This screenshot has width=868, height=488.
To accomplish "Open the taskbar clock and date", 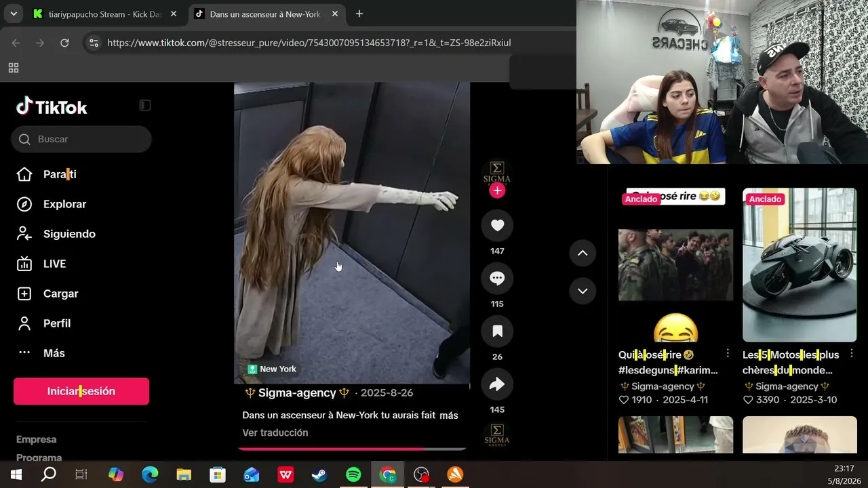I will click(844, 474).
